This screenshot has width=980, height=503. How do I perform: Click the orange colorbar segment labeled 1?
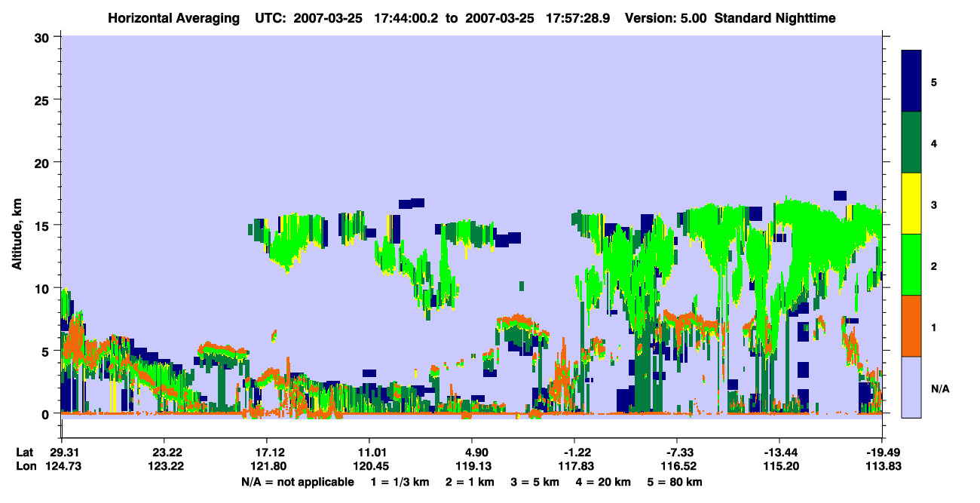click(x=911, y=326)
